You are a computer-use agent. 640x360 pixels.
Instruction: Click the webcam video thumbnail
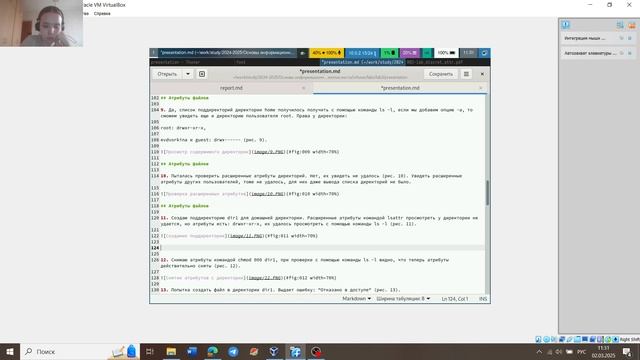click(41, 23)
